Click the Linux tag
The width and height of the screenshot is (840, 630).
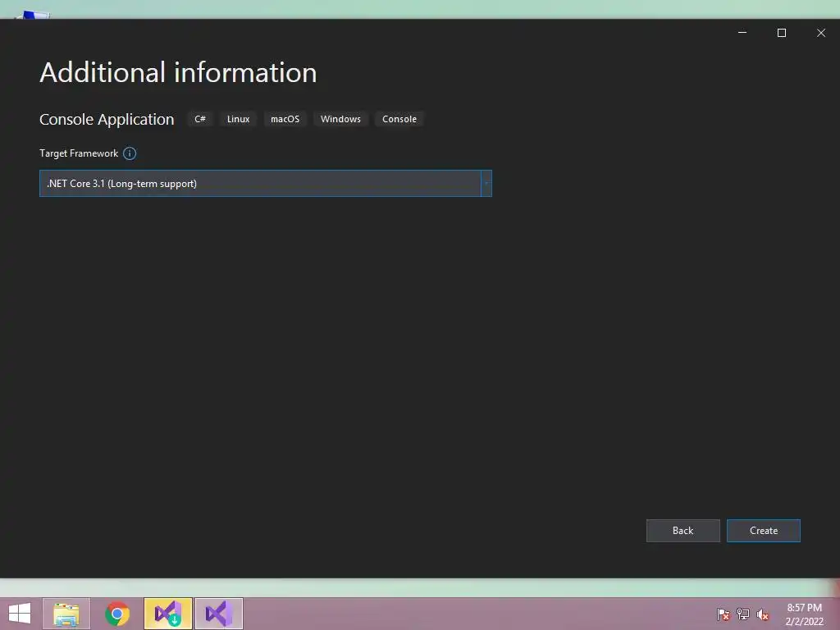[x=239, y=119]
